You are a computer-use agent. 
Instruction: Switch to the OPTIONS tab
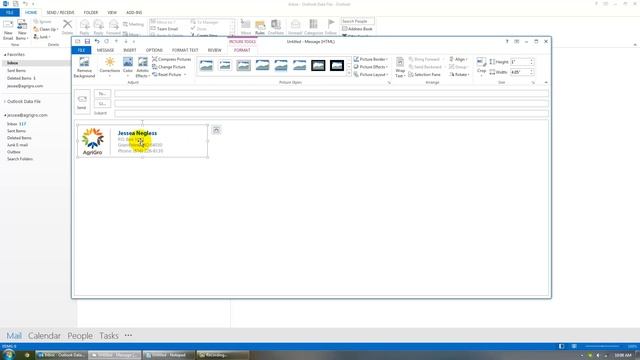click(x=154, y=50)
